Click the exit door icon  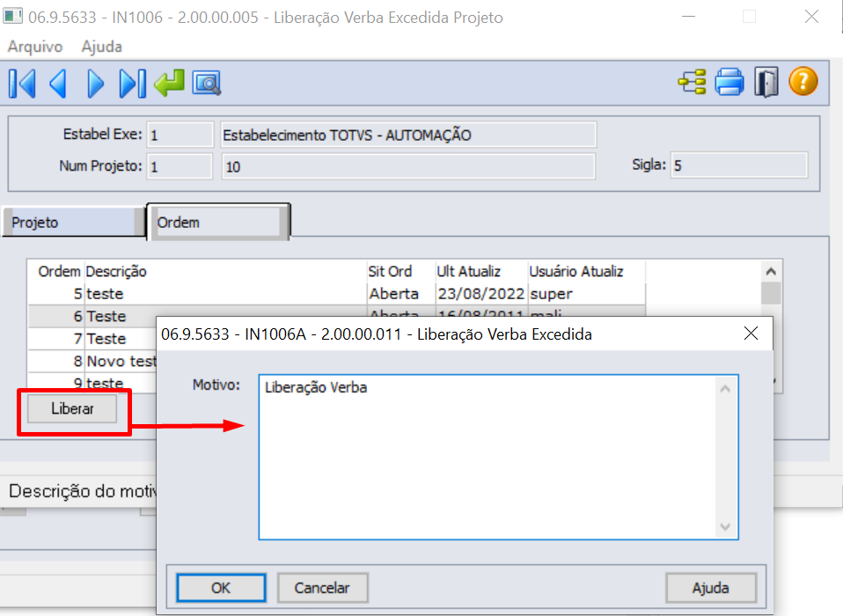[x=766, y=82]
